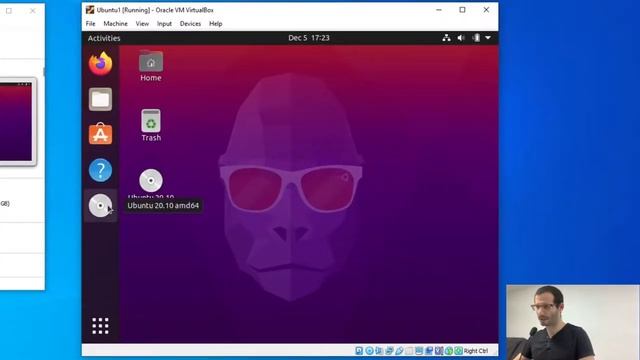Expand the Ubuntu system menu arrow
This screenshot has height=360, width=640.
[488, 38]
